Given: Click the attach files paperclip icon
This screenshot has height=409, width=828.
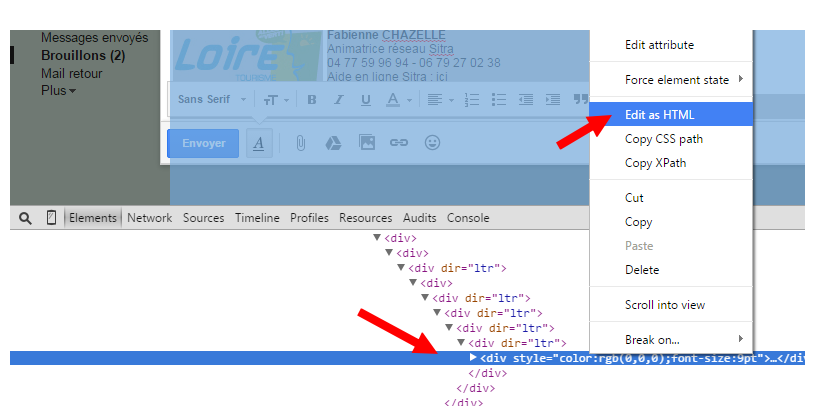Looking at the screenshot, I should click(x=300, y=143).
